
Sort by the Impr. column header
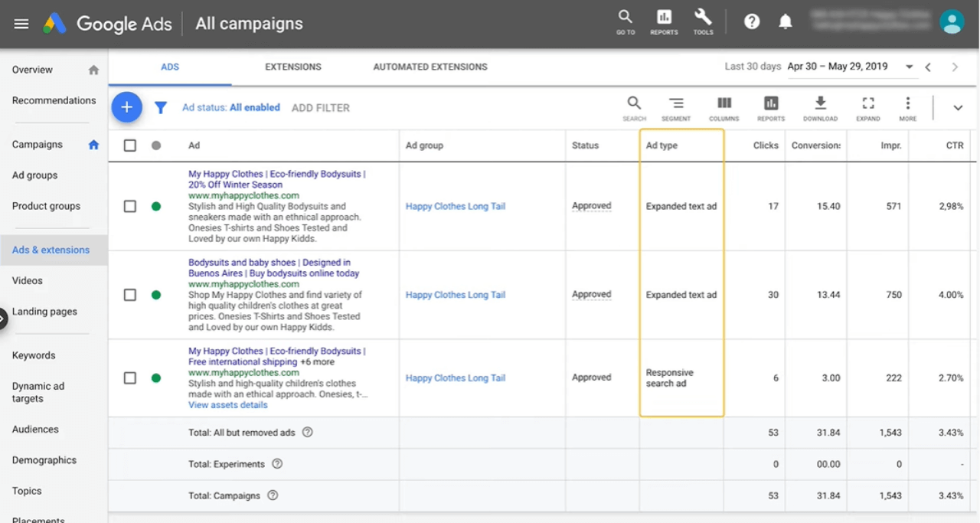point(891,145)
